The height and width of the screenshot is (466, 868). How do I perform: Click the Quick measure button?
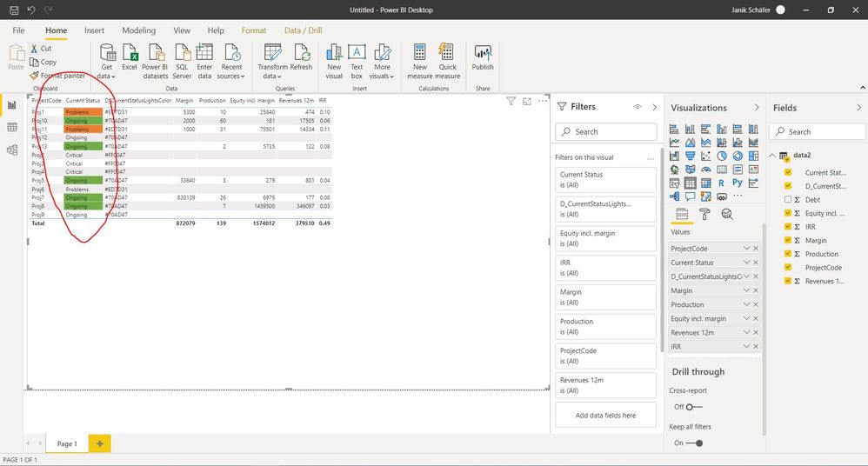[447, 61]
